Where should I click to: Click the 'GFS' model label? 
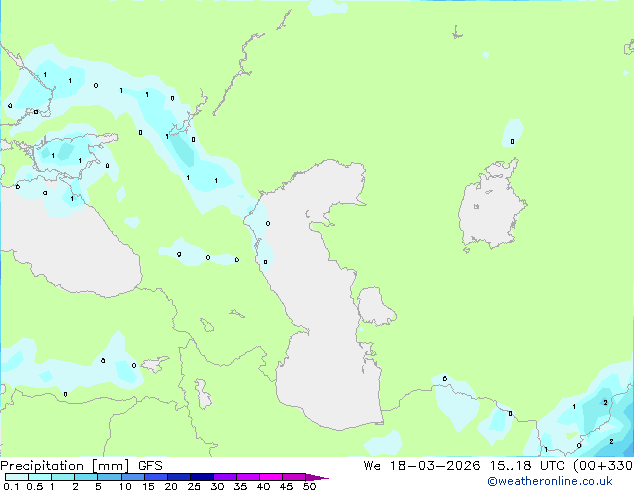(150, 466)
